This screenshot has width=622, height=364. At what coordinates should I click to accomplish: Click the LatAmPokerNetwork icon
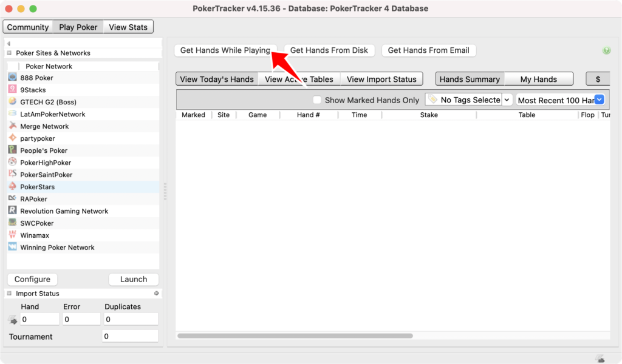pyautogui.click(x=13, y=113)
